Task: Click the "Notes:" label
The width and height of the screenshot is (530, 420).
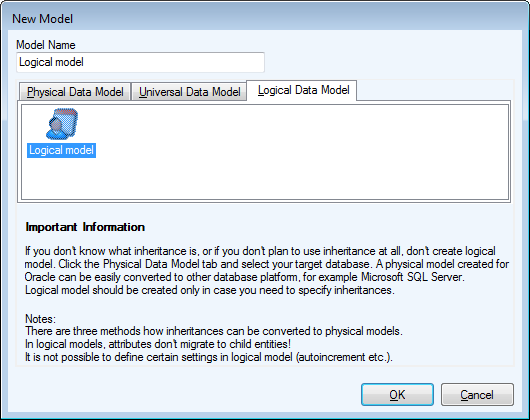Action: point(41,319)
